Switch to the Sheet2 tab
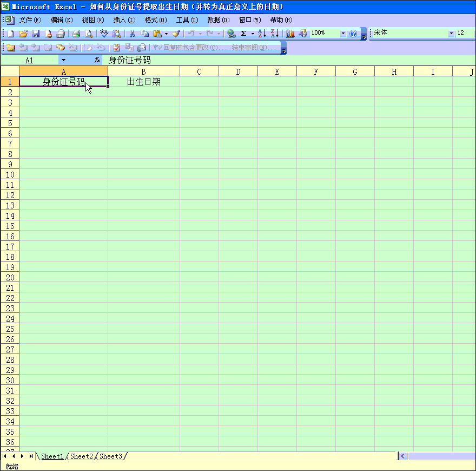This screenshot has height=471, width=476. pos(82,456)
